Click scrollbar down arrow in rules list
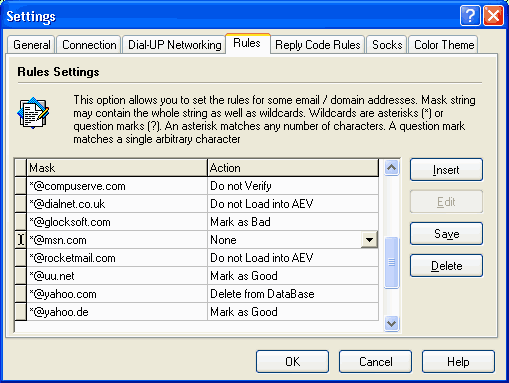This screenshot has height=383, width=509. (392, 323)
